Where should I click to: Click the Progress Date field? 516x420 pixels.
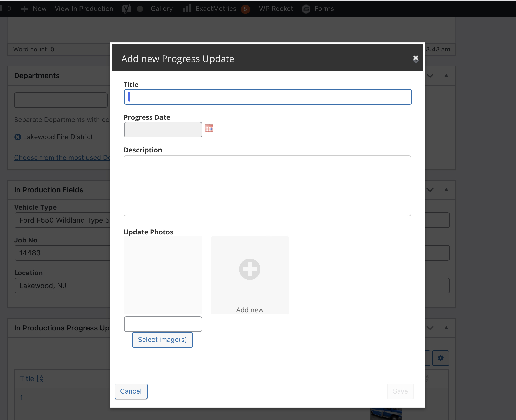[x=163, y=130]
